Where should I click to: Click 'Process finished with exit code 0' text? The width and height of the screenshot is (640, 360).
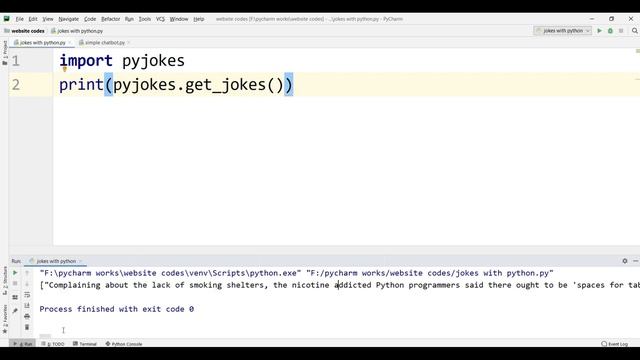(x=116, y=309)
